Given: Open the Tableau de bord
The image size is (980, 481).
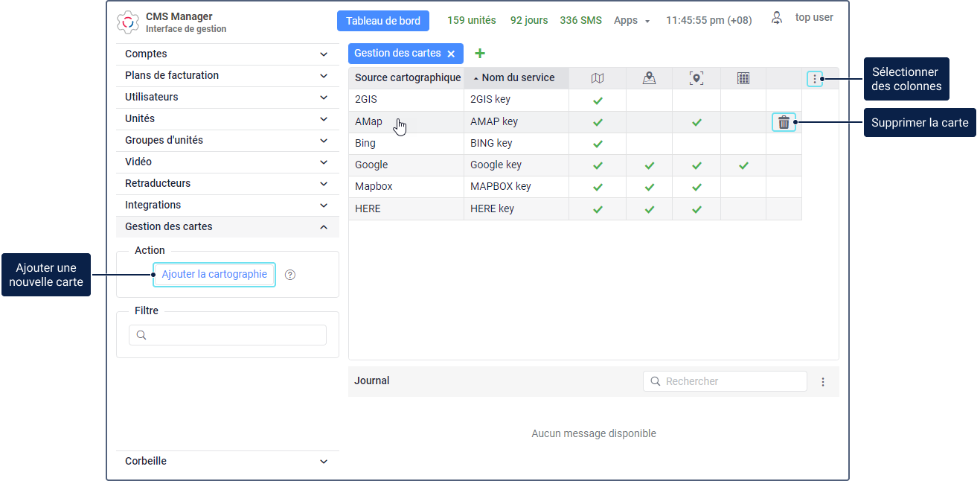Looking at the screenshot, I should (383, 21).
